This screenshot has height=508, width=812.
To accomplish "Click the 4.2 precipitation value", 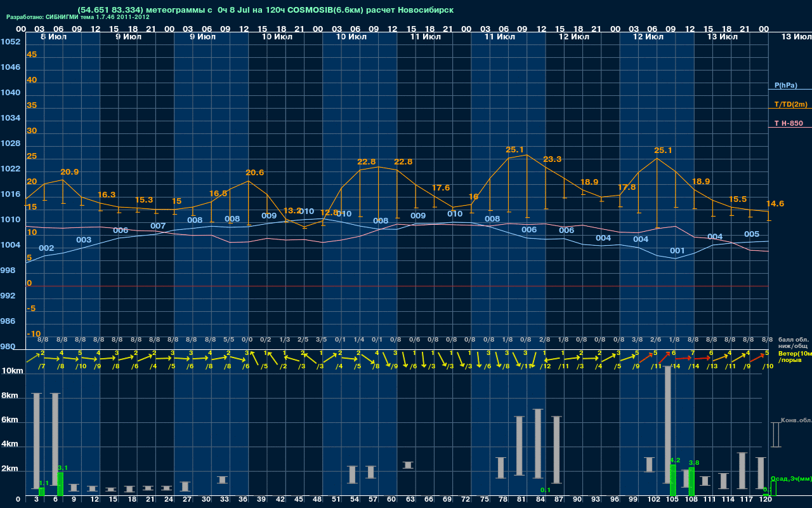I will click(x=675, y=460).
